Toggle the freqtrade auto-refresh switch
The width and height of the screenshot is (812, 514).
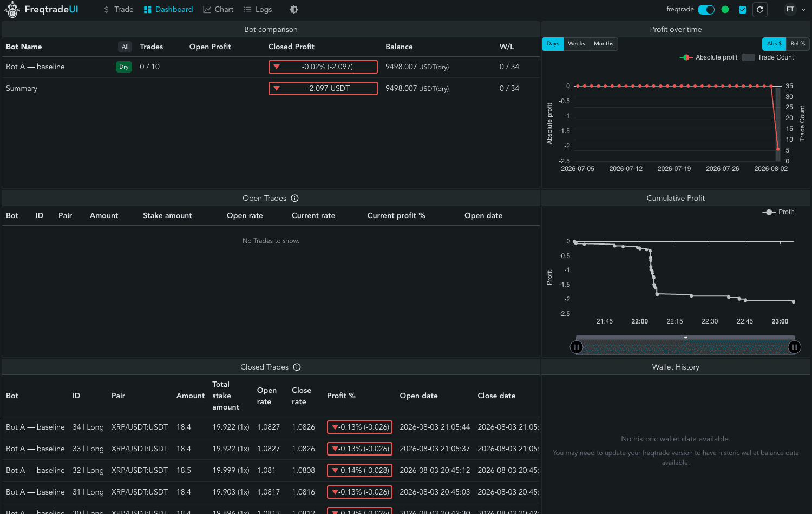coord(706,10)
